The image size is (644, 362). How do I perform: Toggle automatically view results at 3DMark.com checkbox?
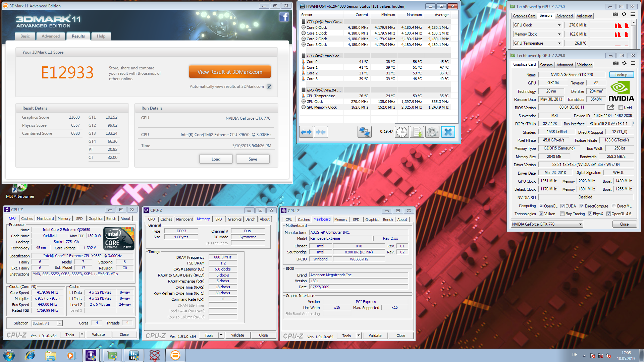pyautogui.click(x=269, y=86)
